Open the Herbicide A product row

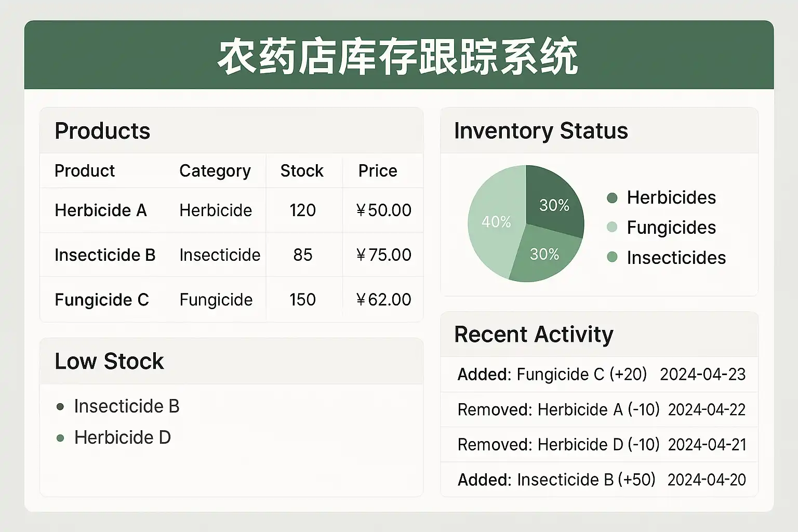101,210
